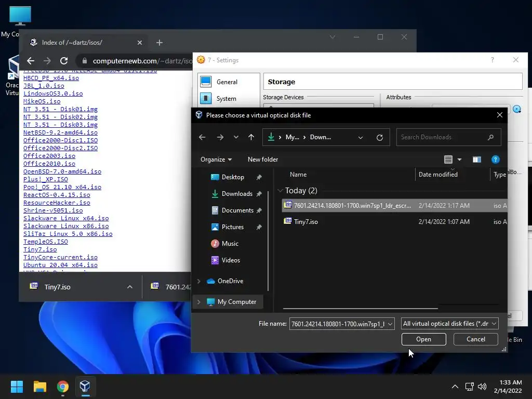Screen dimensions: 532x399
Task: Show hidden tray icons
Action: click(x=455, y=387)
